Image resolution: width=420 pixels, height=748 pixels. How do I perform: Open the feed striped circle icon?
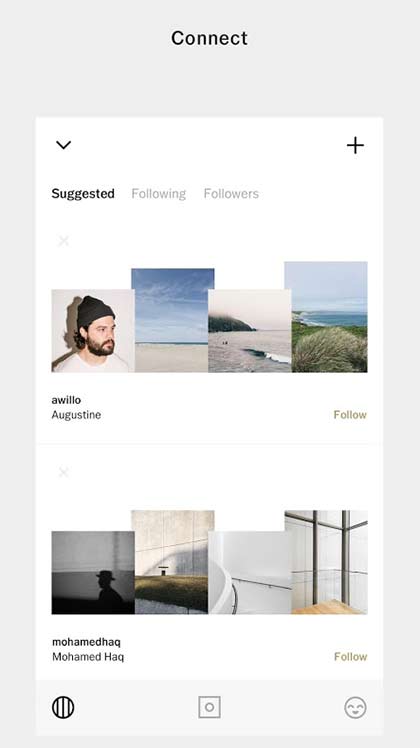[x=63, y=707]
